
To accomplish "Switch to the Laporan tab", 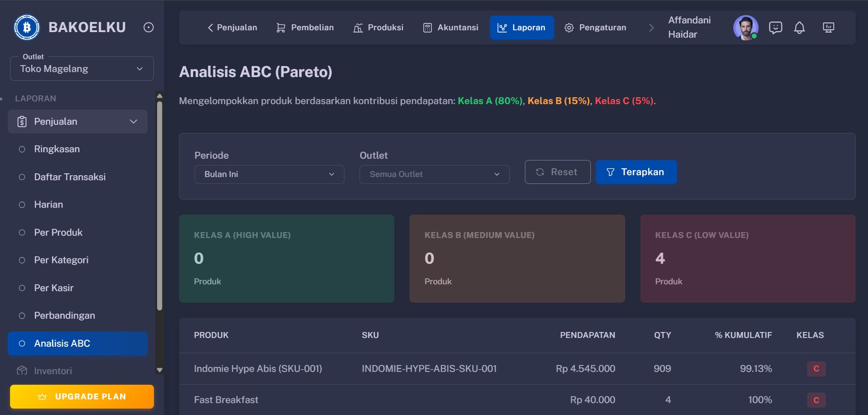I will [x=522, y=28].
